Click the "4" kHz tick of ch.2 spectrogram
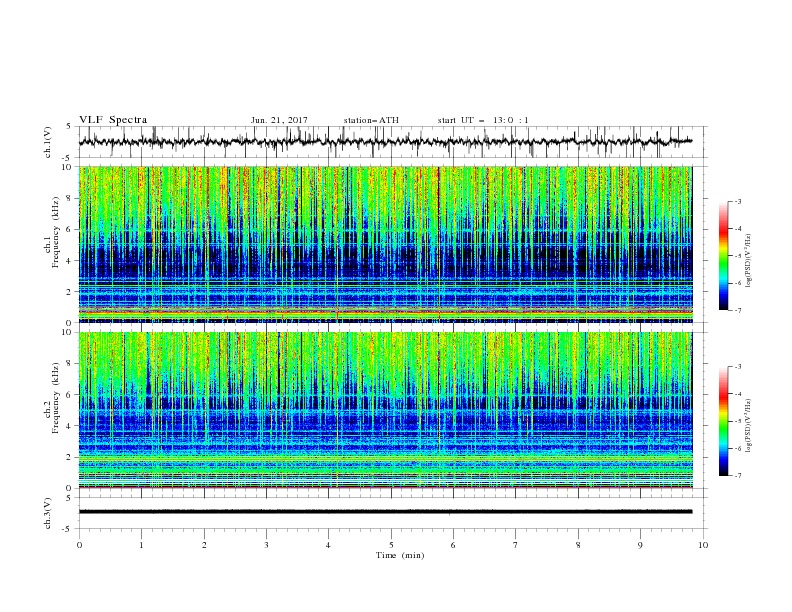Image resolution: width=792 pixels, height=612 pixels. (x=70, y=426)
